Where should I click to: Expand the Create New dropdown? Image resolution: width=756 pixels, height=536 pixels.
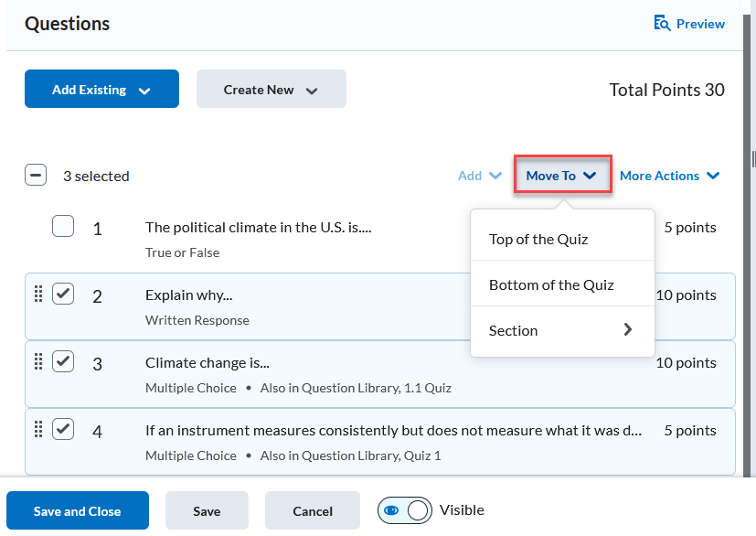(x=271, y=90)
